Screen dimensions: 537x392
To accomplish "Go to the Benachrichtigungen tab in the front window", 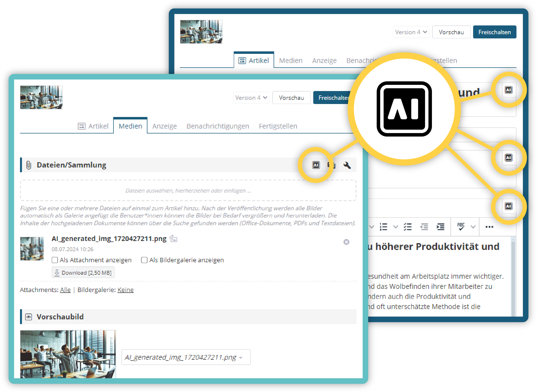I will pos(218,126).
